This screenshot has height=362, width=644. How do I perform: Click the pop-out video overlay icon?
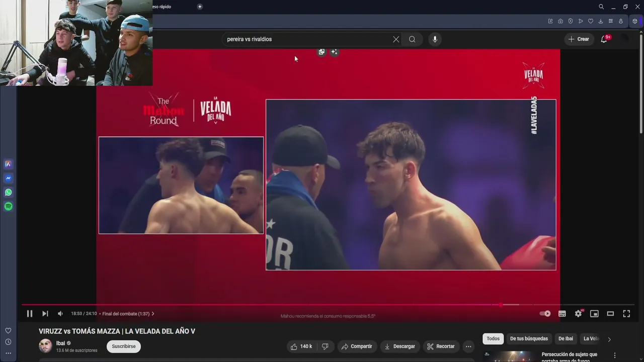click(321, 52)
